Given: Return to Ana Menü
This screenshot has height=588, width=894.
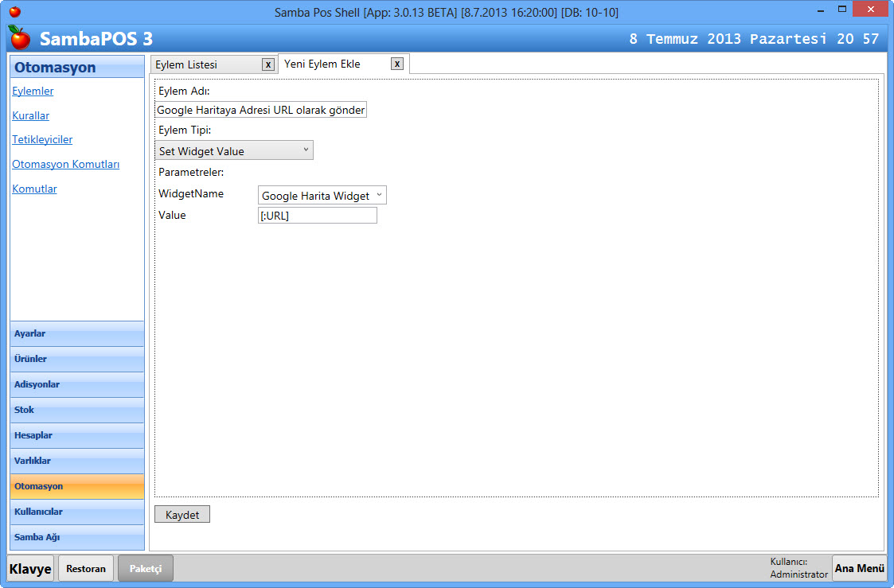Looking at the screenshot, I should pos(859,568).
